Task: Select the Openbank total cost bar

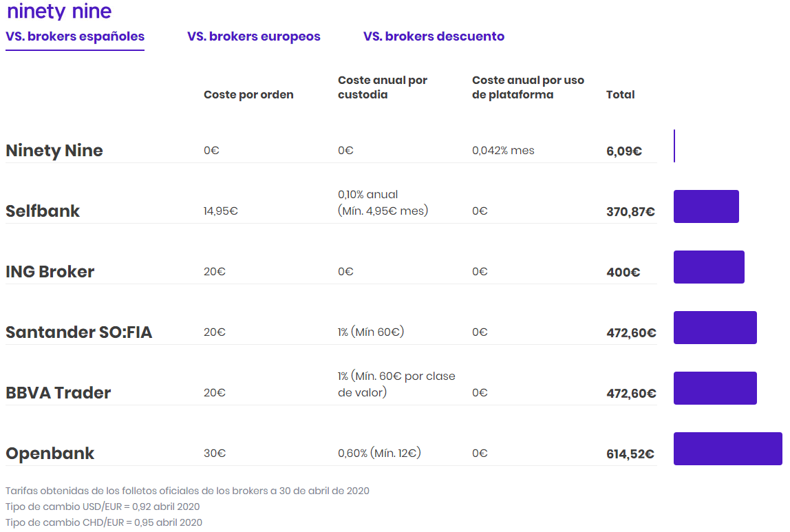Action: (x=727, y=448)
